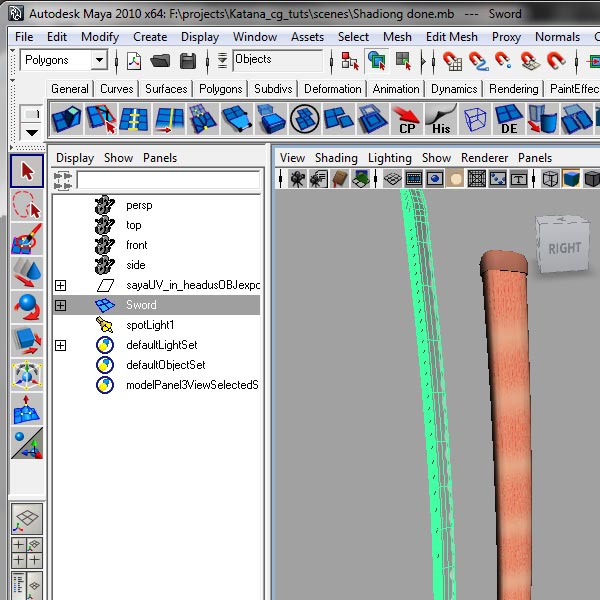Click the His delete history shelf button

pos(441,119)
